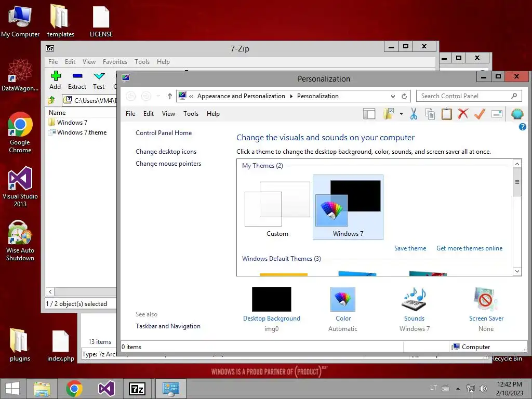Open the Start button on taskbar

coord(12,389)
